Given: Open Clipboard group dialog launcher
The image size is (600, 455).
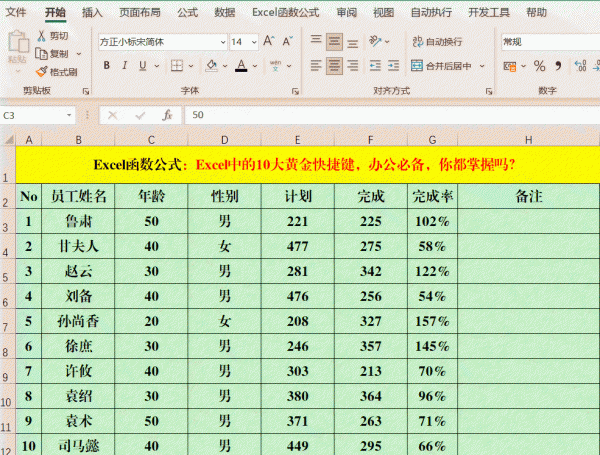Looking at the screenshot, I should pos(86,91).
